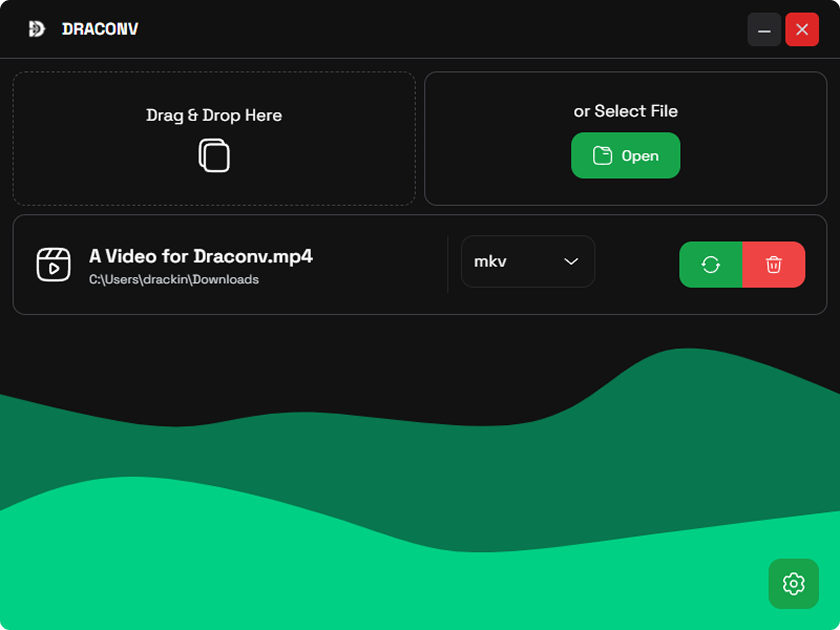
Task: Click the video thumbnail icon beside the filename
Action: 54,264
